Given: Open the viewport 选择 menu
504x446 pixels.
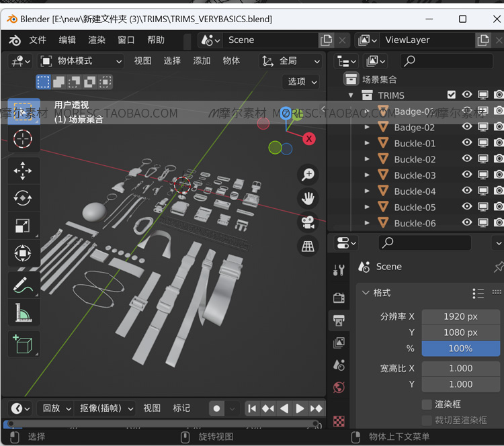Looking at the screenshot, I should (172, 61).
